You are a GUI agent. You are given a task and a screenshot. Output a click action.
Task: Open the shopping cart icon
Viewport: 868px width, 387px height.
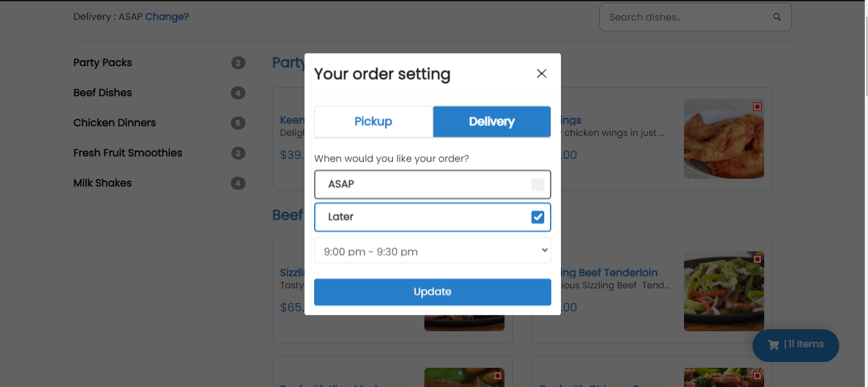(774, 345)
